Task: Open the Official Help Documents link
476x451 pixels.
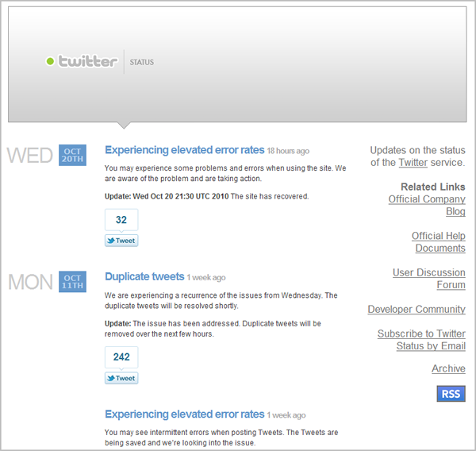Action: (x=439, y=242)
